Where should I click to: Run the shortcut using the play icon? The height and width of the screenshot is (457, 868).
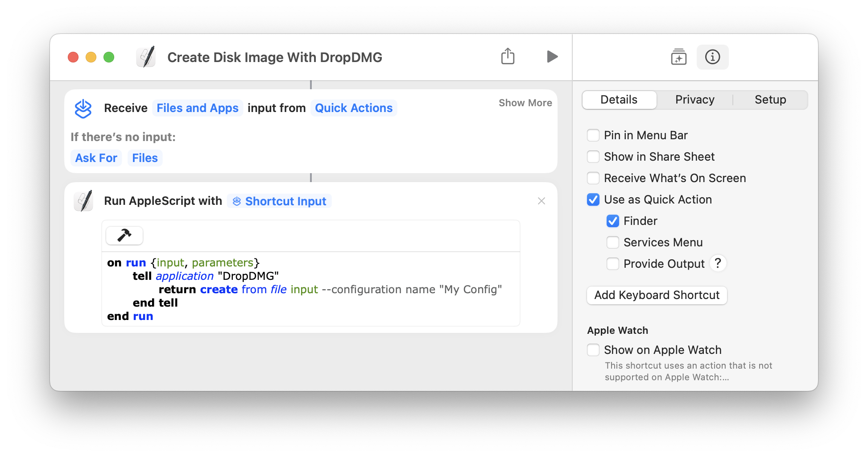click(552, 57)
